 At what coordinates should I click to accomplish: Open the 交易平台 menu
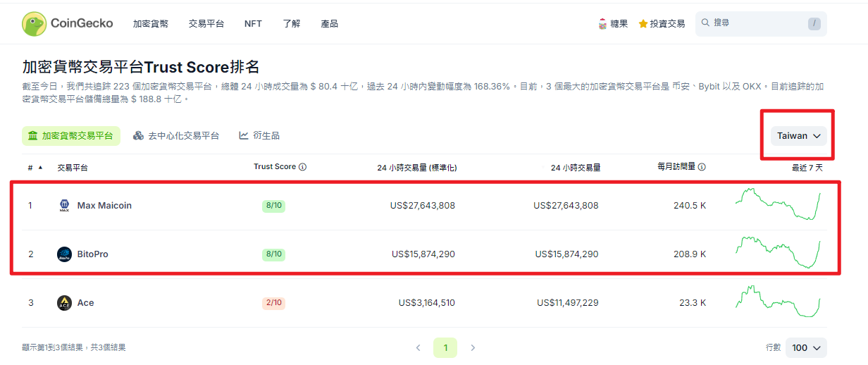tap(206, 23)
